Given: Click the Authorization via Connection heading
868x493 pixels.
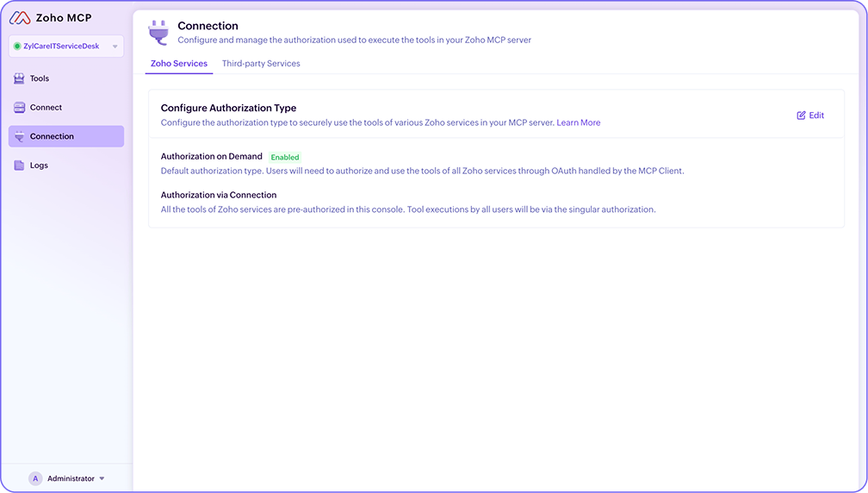Looking at the screenshot, I should click(219, 195).
